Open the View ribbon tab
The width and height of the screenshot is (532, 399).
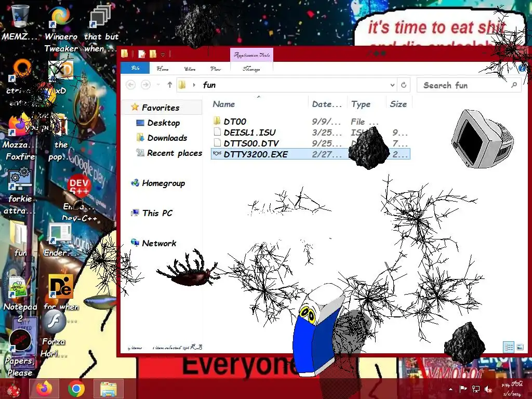[216, 69]
